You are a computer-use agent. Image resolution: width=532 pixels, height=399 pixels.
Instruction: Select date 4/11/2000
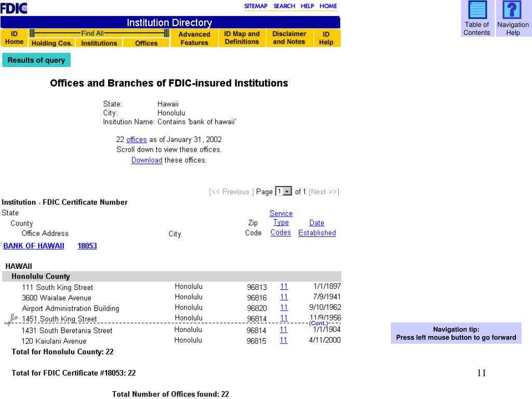coord(325,340)
